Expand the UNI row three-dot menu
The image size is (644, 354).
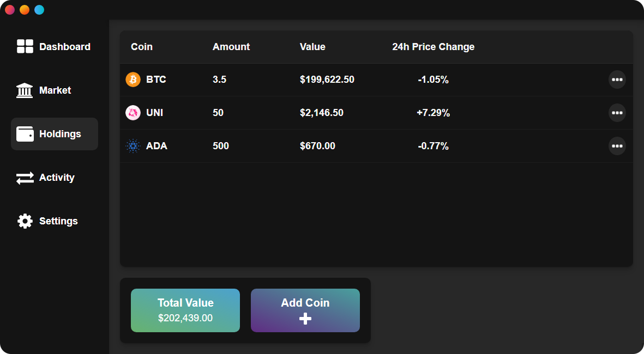click(x=617, y=113)
